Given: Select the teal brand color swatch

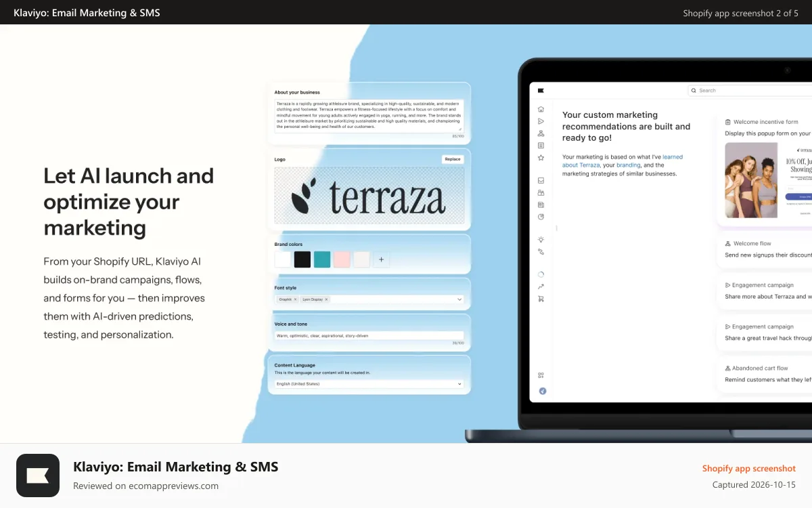Looking at the screenshot, I should tap(322, 259).
